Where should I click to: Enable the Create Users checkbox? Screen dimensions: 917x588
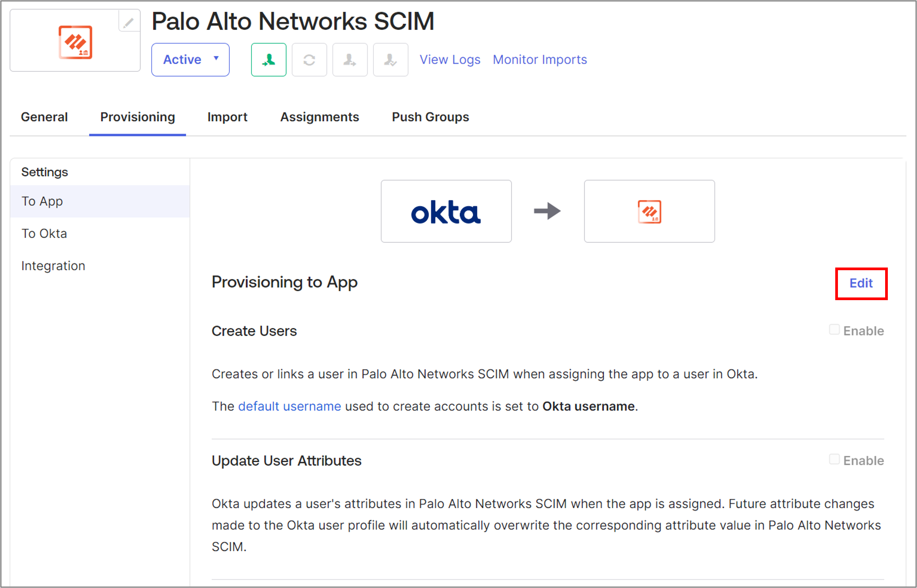(834, 330)
